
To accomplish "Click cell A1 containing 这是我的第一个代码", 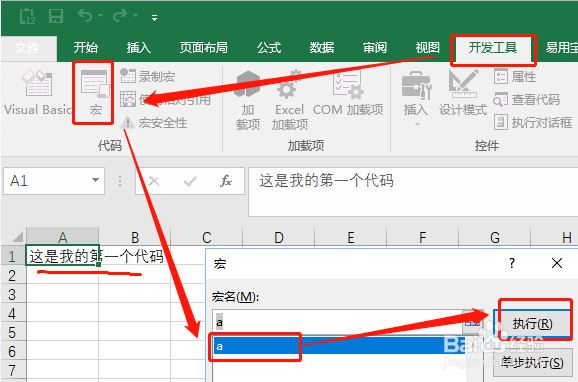I will [x=62, y=255].
